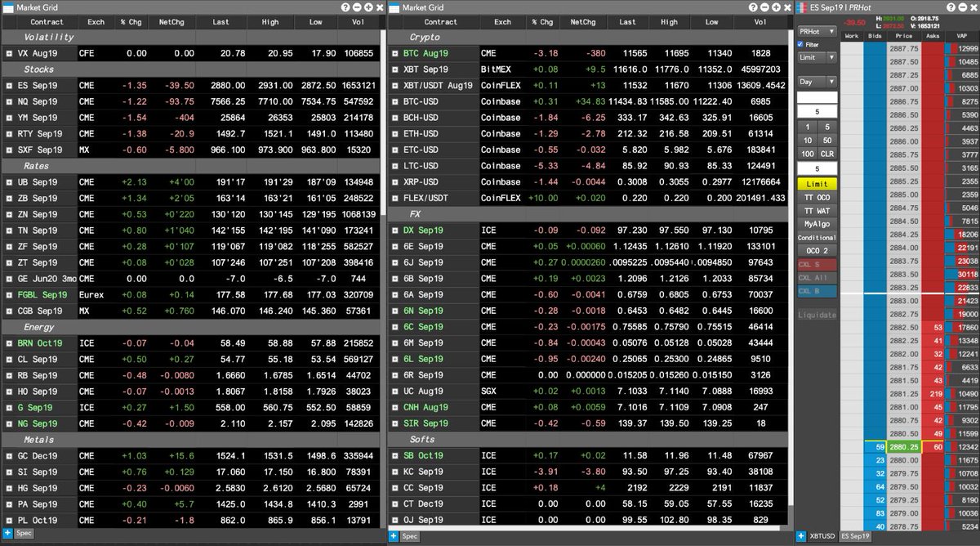Screen dimensions: 980x546
Task: Click the ask quantity 219 in ladder
Action: point(933,394)
